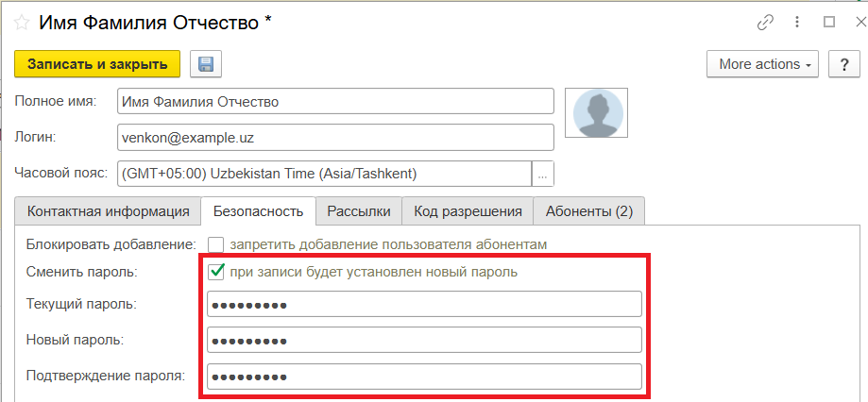Add this user to favorites with the star
868x402 pixels.
[x=21, y=24]
